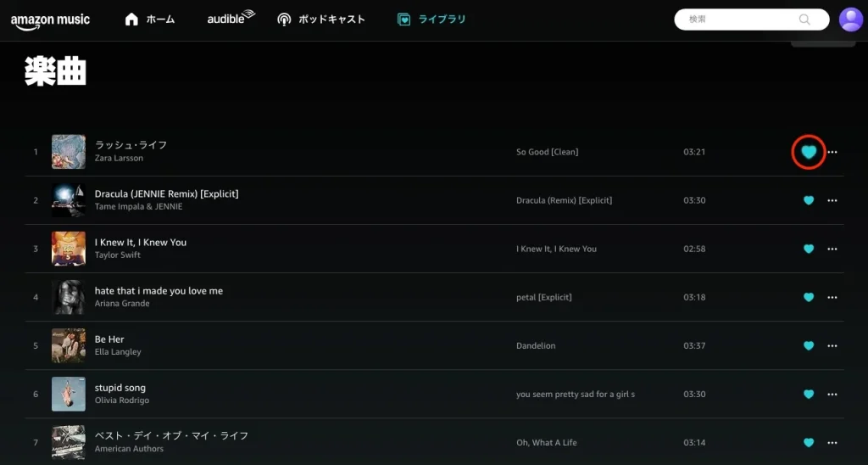Click the magnifying glass search icon
Viewport: 868px width, 465px height.
804,20
